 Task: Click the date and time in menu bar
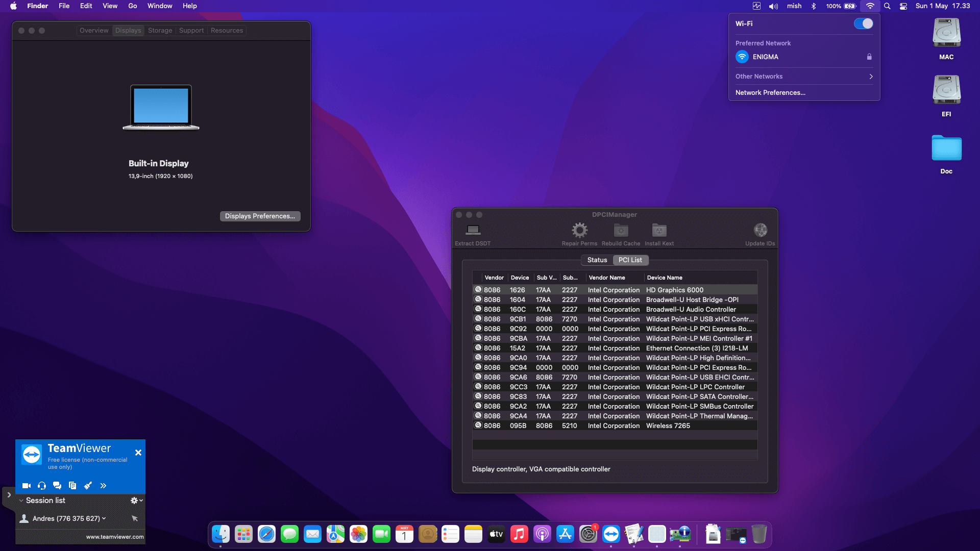tap(942, 6)
